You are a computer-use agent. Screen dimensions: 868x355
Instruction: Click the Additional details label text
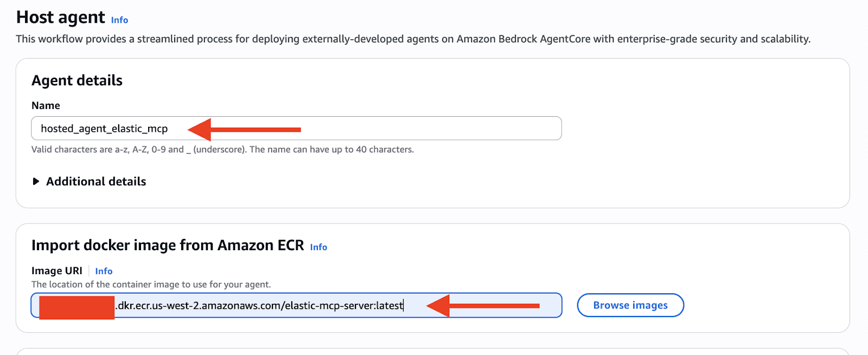click(x=96, y=181)
